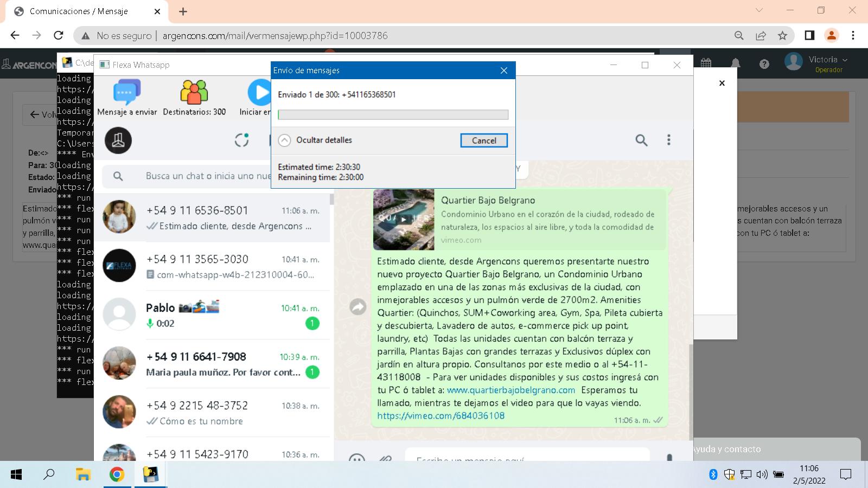The image size is (868, 488).
Task: Open File Explorer from taskbar
Action: pyautogui.click(x=83, y=475)
